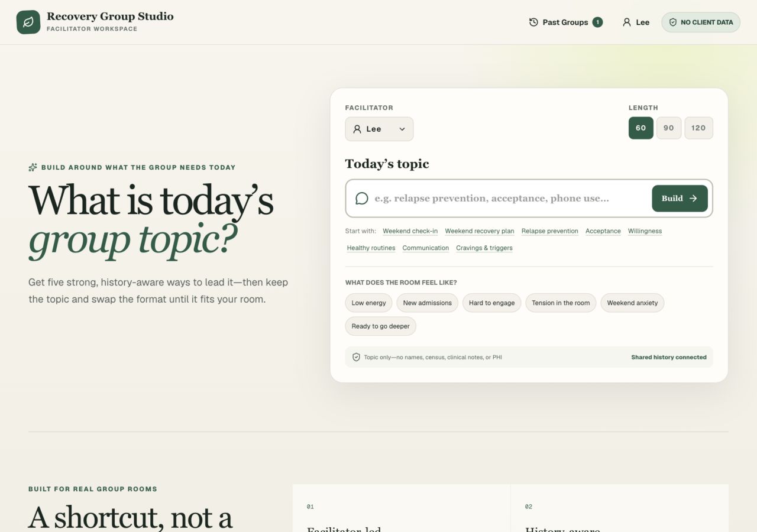This screenshot has width=757, height=532.
Task: Click the 02 card number
Action: (529, 507)
